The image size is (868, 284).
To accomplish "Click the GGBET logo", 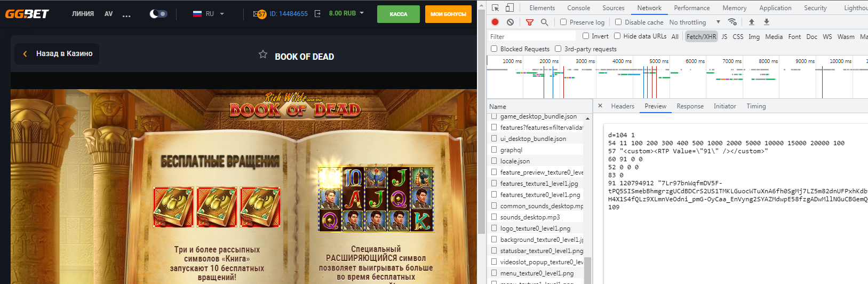I will point(27,14).
